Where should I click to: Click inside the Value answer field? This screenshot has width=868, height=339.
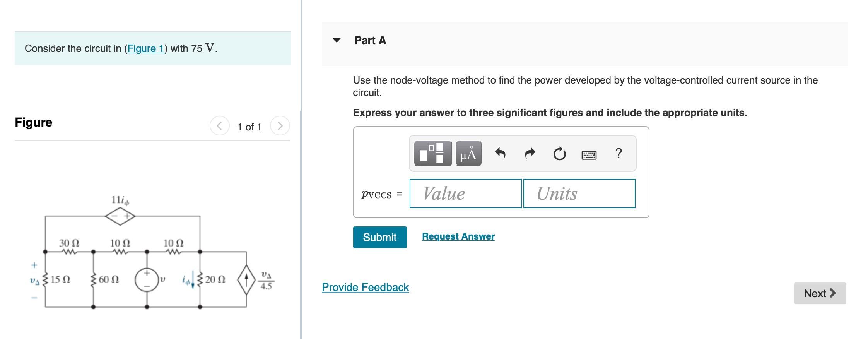tap(465, 193)
